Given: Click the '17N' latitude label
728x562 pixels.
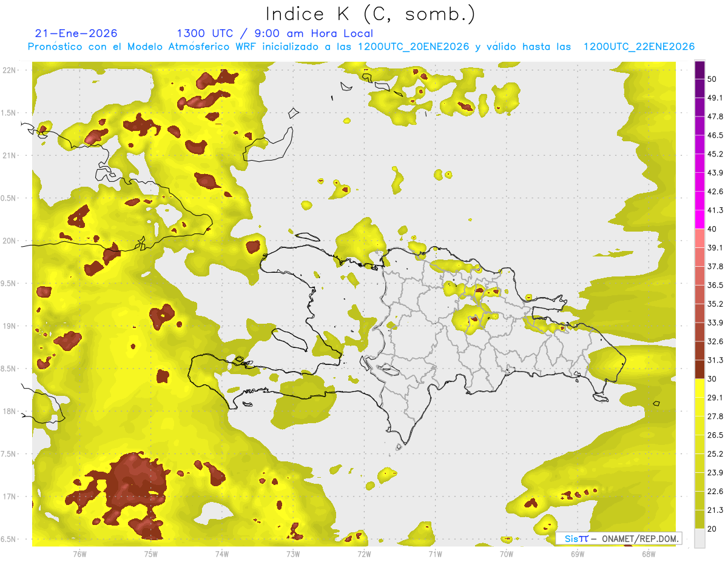Looking at the screenshot, I should point(9,497).
